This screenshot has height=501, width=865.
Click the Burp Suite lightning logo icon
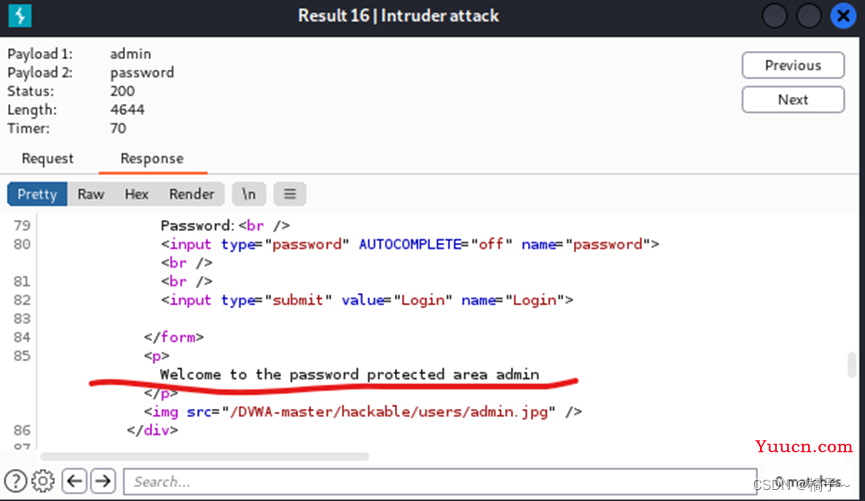(x=20, y=15)
